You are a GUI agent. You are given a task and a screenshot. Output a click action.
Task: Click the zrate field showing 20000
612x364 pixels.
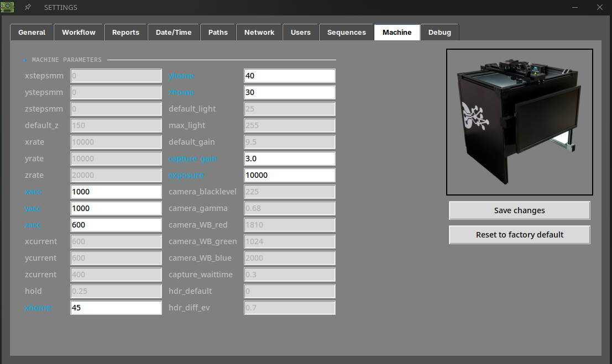116,175
